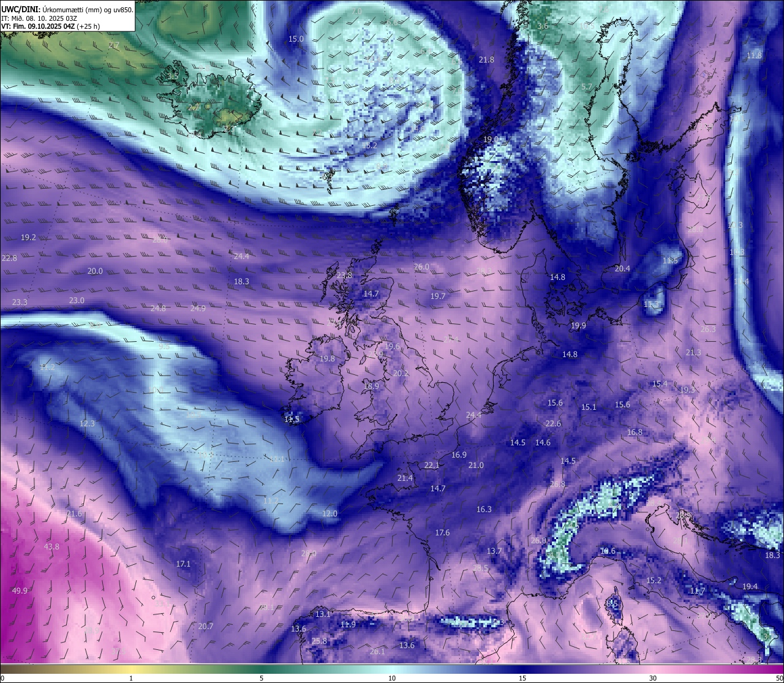This screenshot has height=683, width=784.
Task: Click the 20.2 value over England
Action: click(x=401, y=374)
